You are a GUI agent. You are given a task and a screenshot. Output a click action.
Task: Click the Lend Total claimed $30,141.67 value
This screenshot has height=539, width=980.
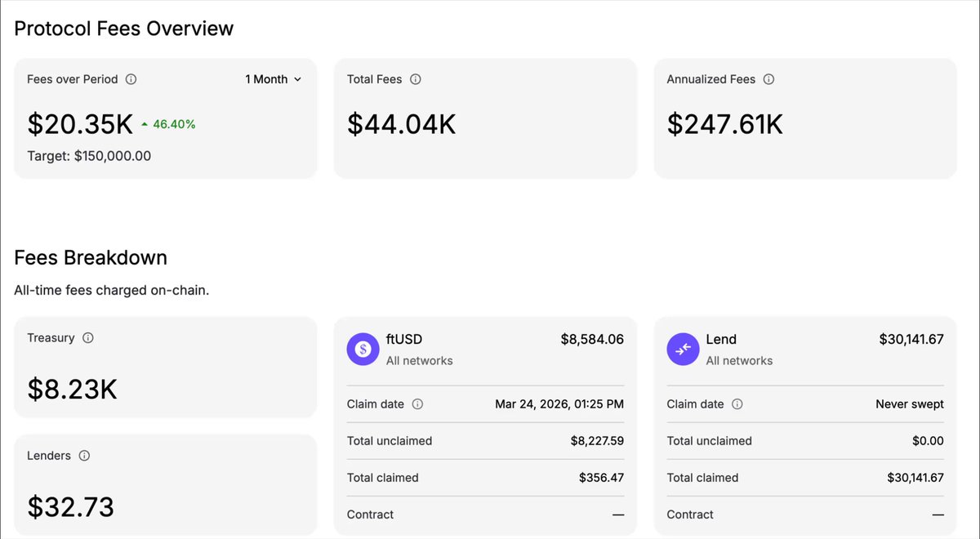[915, 478]
